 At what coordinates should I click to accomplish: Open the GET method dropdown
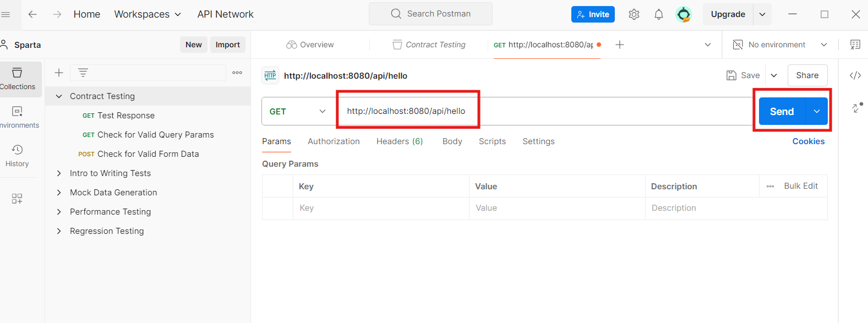click(298, 111)
